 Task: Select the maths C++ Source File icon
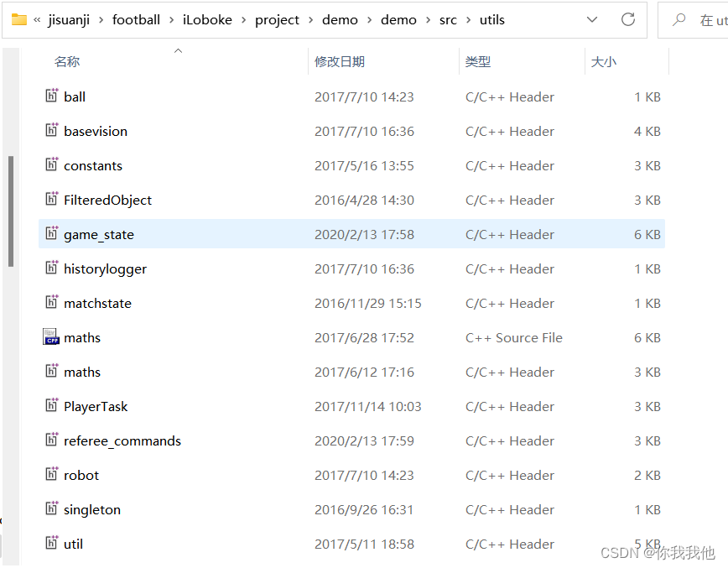[51, 337]
